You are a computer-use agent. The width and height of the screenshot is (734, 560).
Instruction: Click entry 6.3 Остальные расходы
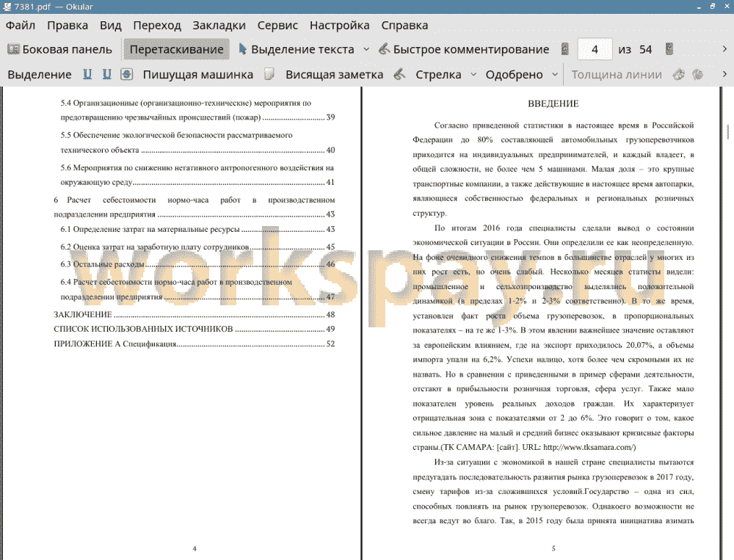pos(197,264)
